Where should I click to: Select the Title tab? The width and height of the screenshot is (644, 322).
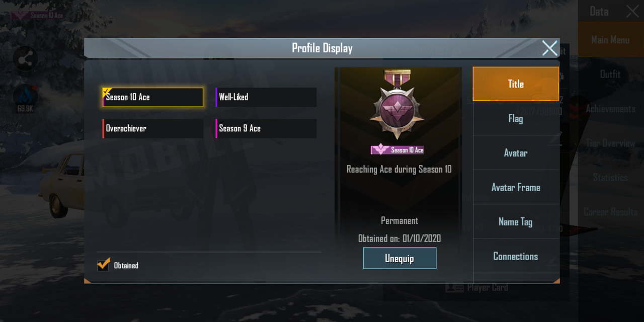516,84
